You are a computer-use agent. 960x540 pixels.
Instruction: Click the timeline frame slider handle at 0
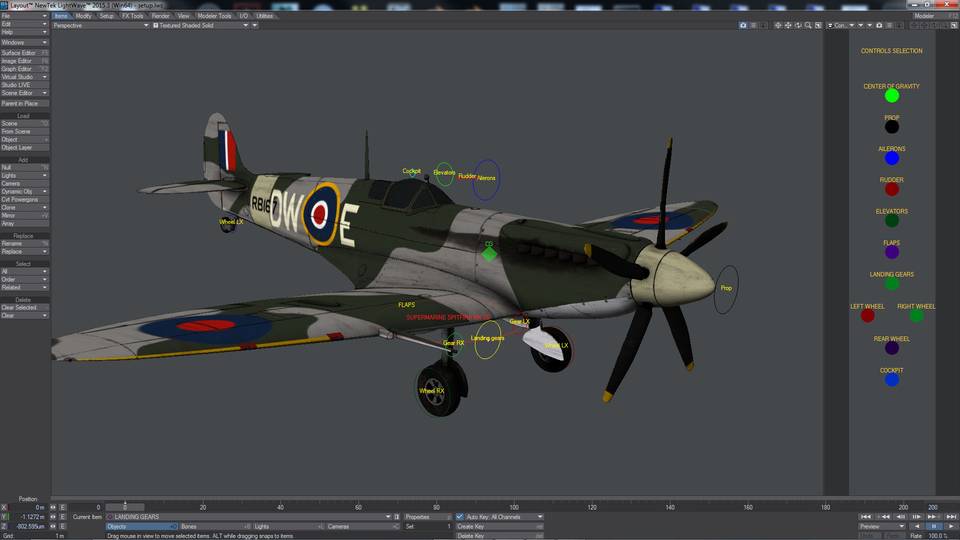click(125, 508)
